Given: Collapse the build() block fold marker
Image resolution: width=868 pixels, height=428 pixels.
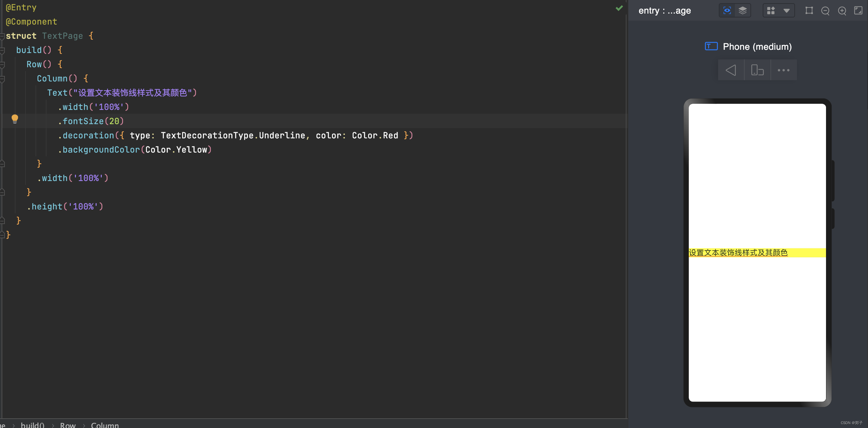Looking at the screenshot, I should pyautogui.click(x=2, y=50).
